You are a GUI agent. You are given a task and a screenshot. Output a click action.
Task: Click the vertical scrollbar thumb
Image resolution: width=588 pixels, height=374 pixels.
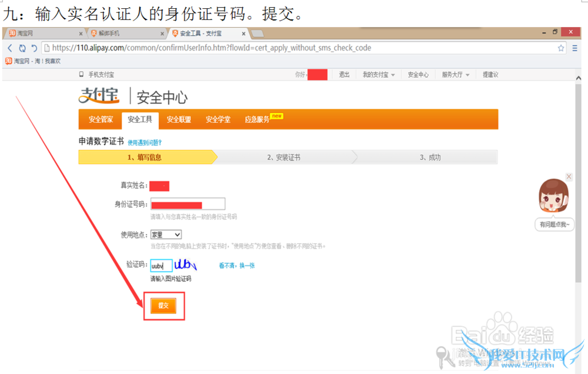(578, 184)
